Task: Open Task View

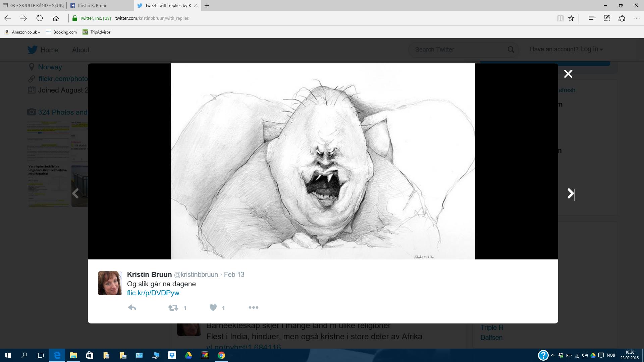Action: coord(40,355)
